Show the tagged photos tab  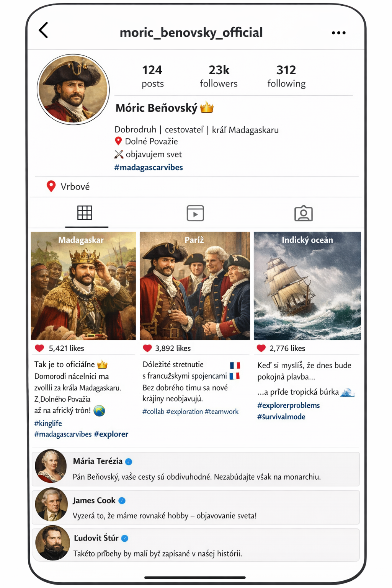pyautogui.click(x=304, y=213)
